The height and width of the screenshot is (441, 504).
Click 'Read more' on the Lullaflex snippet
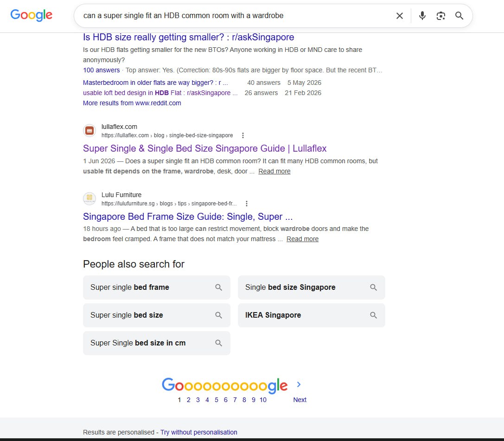click(x=274, y=171)
